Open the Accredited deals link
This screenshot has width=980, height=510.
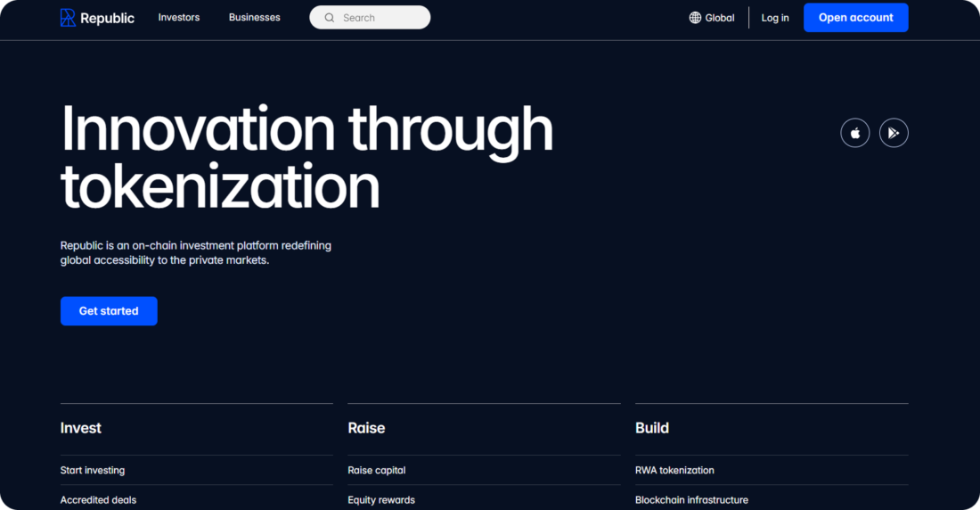click(x=98, y=500)
